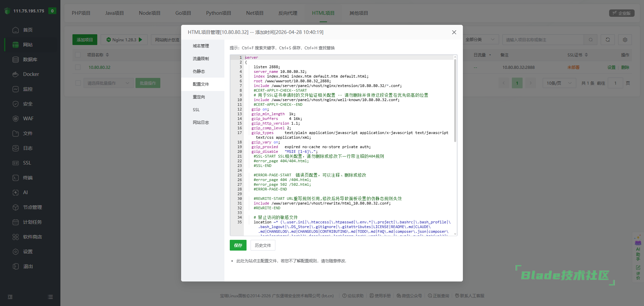Check the 10.80.80.32 row checkbox
This screenshot has width=644, height=306.
point(78,67)
